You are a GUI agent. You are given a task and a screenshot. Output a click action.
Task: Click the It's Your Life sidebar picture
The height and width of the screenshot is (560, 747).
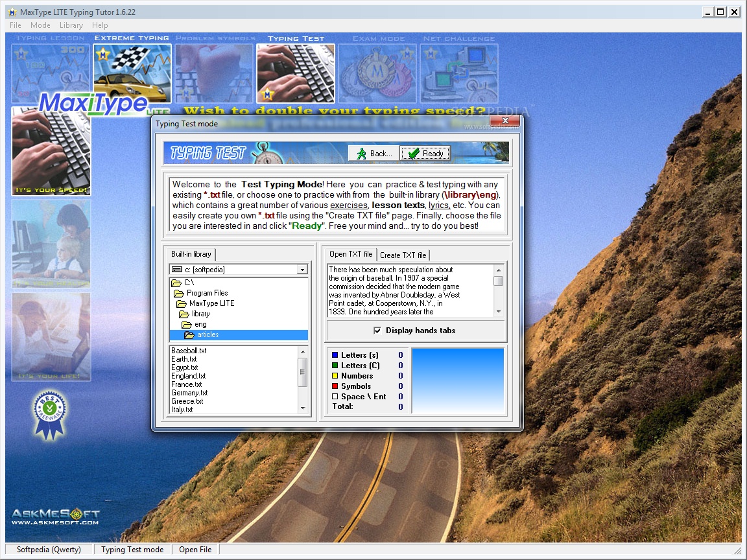pos(51,336)
